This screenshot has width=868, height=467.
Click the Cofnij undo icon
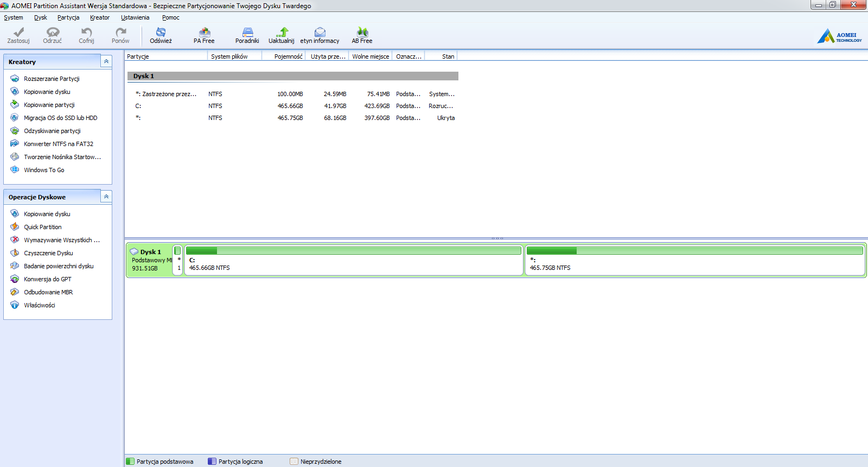86,32
